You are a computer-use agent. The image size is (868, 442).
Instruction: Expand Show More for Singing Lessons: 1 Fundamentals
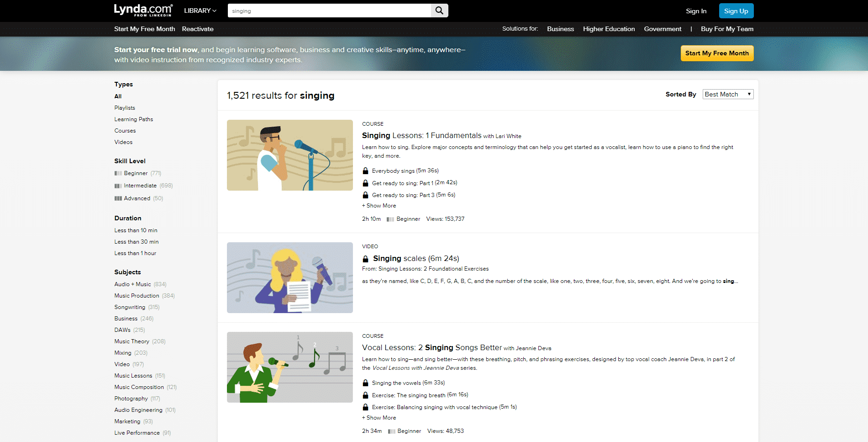pos(379,205)
